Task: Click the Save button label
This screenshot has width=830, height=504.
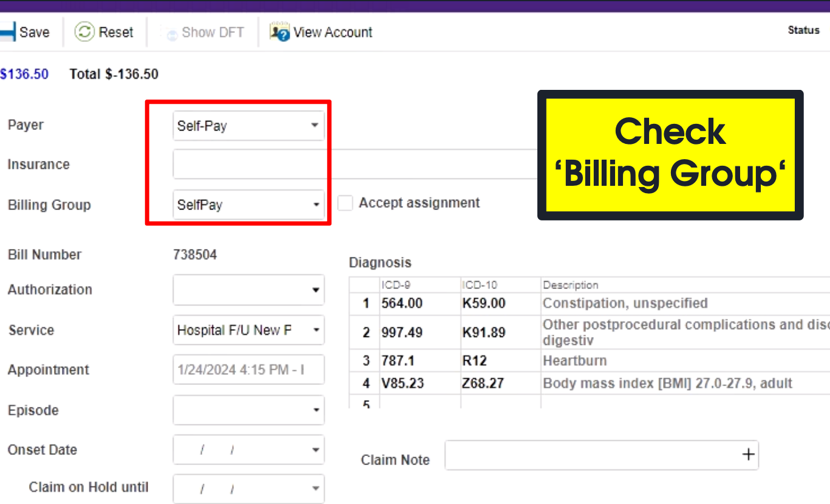Action: click(x=35, y=32)
